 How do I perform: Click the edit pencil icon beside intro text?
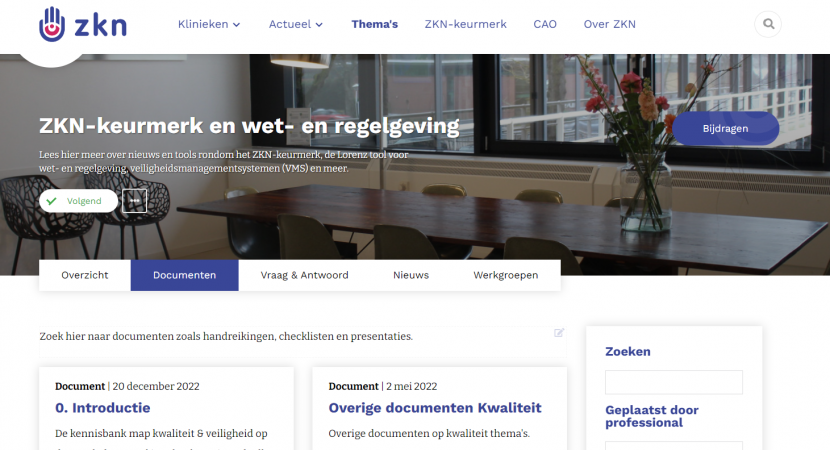click(559, 332)
